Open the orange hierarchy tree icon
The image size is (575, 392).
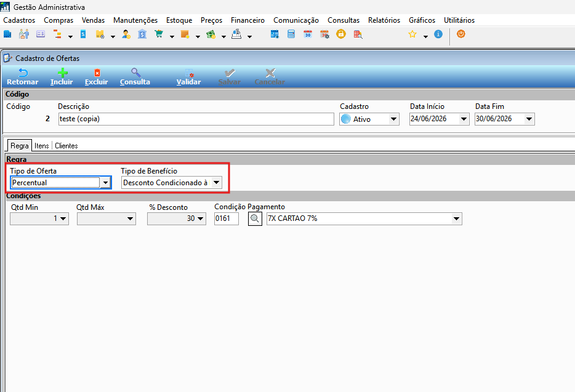point(58,34)
